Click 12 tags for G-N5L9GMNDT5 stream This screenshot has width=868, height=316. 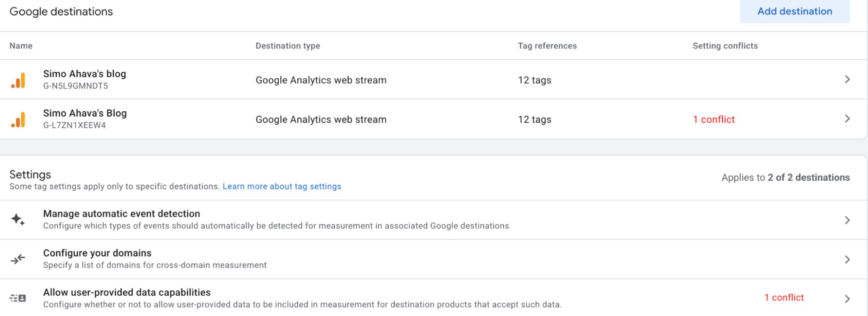pyautogui.click(x=535, y=80)
